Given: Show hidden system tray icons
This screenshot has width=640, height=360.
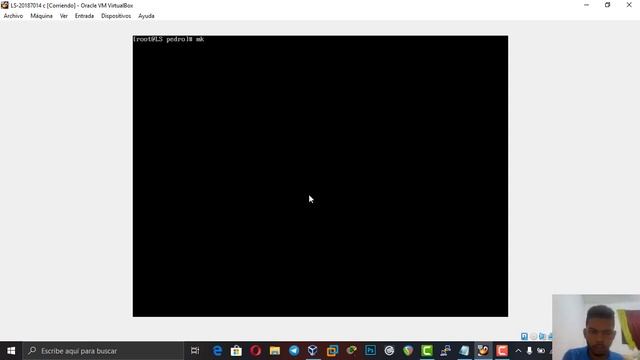Looking at the screenshot, I should 518,351.
